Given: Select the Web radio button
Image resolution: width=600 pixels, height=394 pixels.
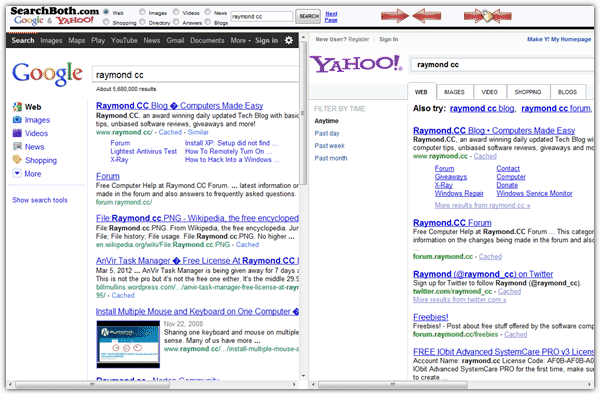Looking at the screenshot, I should 106,12.
